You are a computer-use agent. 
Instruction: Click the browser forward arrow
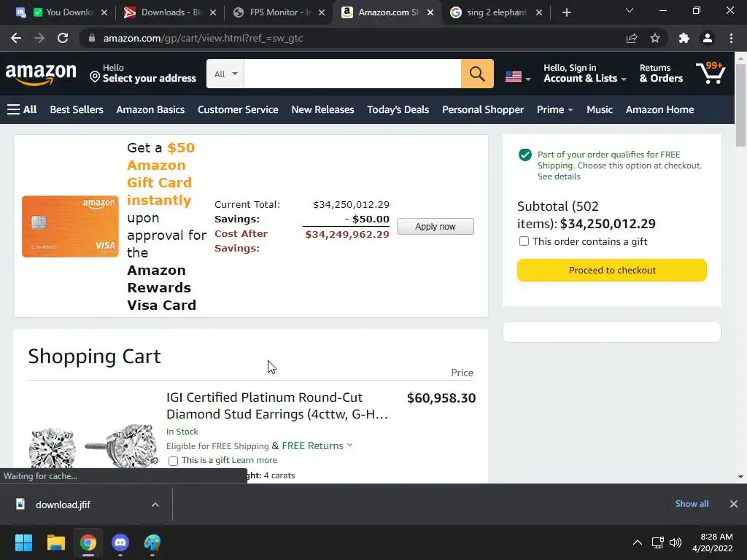39,38
